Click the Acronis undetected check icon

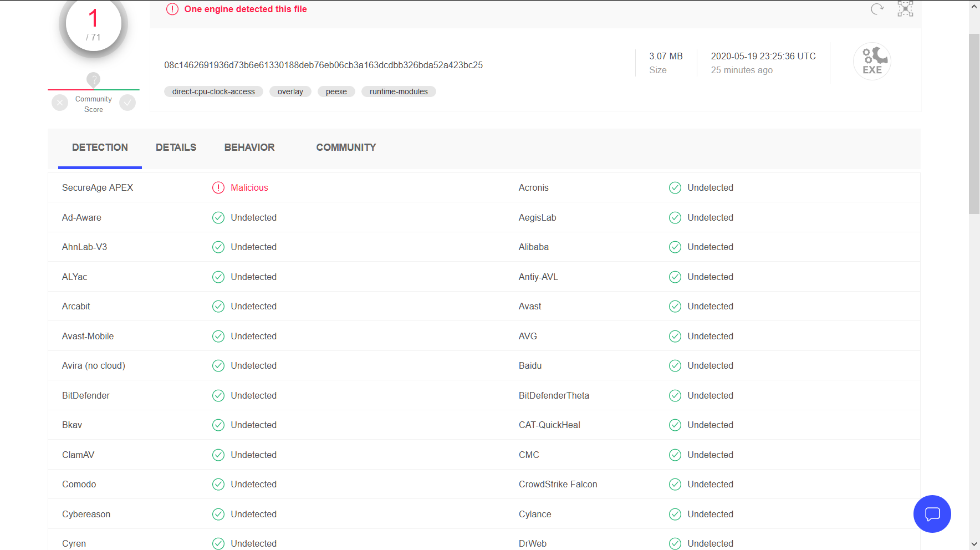click(675, 188)
